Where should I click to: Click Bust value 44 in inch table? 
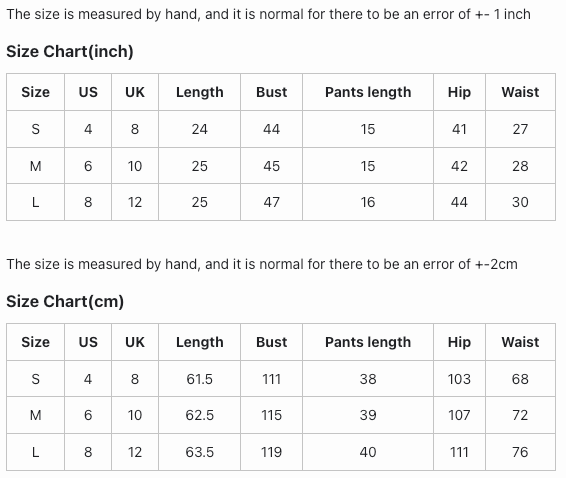(x=271, y=129)
